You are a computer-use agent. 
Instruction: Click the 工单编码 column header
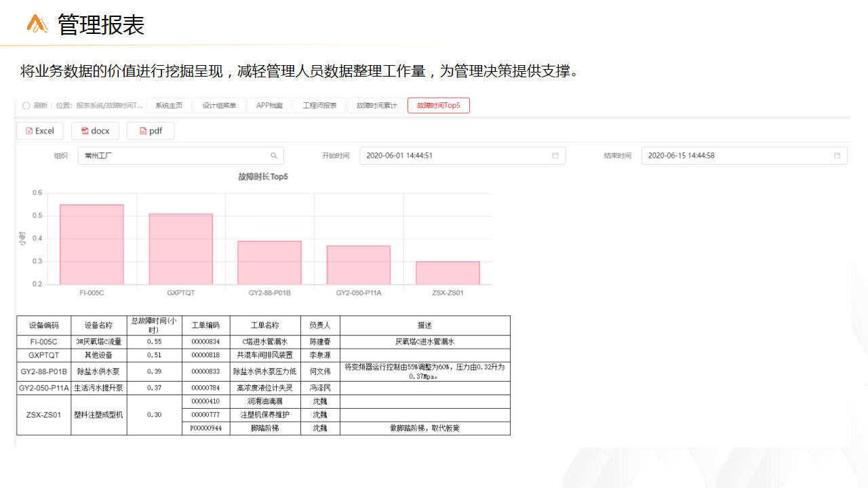pyautogui.click(x=205, y=325)
